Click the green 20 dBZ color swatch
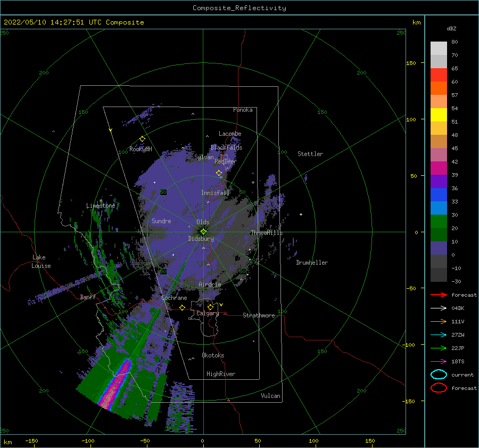The width and height of the screenshot is (479, 448). pos(439,221)
